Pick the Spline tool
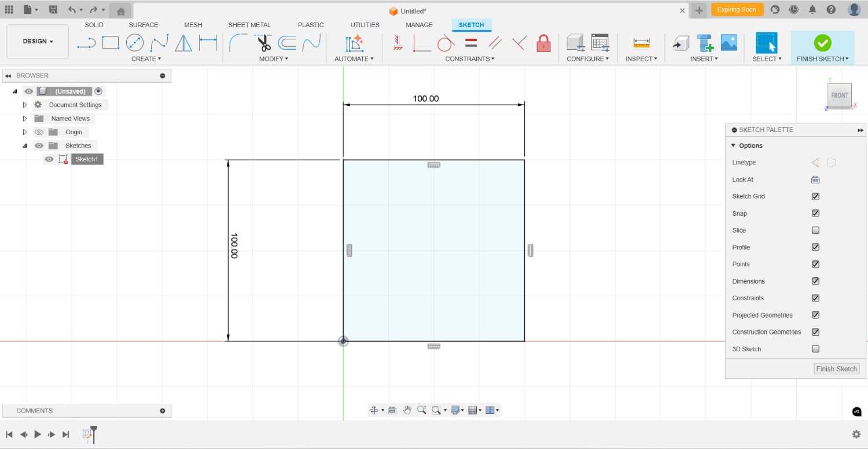Image resolution: width=868 pixels, height=449 pixels. coord(159,43)
